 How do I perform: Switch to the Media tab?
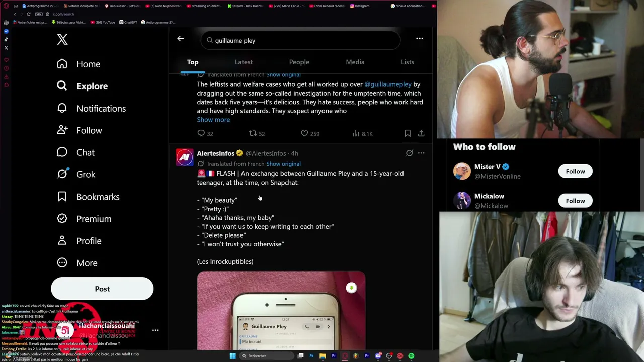355,62
